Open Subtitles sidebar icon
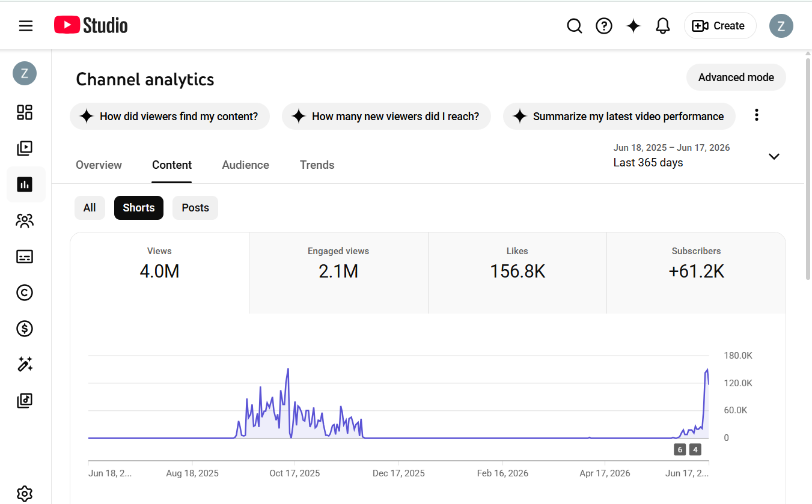Screen dimensions: 812x504 (x=25, y=257)
